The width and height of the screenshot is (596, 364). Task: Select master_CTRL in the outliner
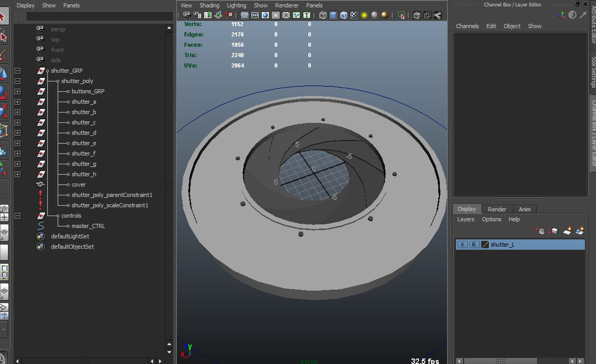pos(88,226)
